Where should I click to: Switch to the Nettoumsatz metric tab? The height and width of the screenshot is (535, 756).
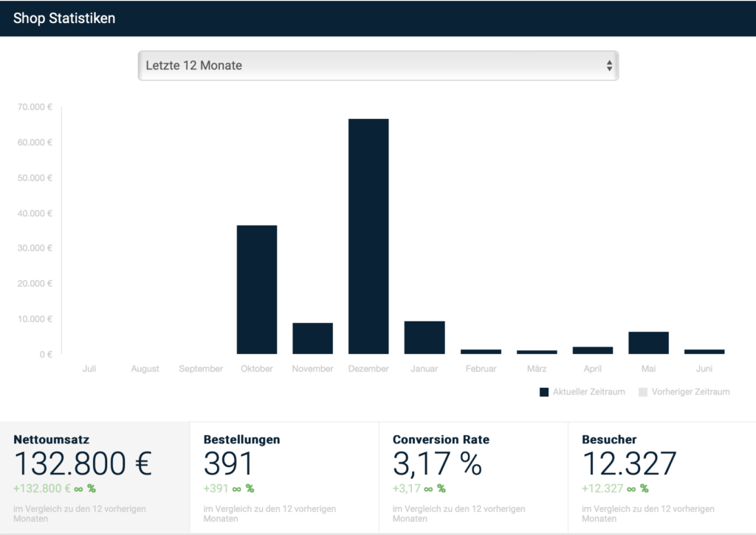[94, 477]
